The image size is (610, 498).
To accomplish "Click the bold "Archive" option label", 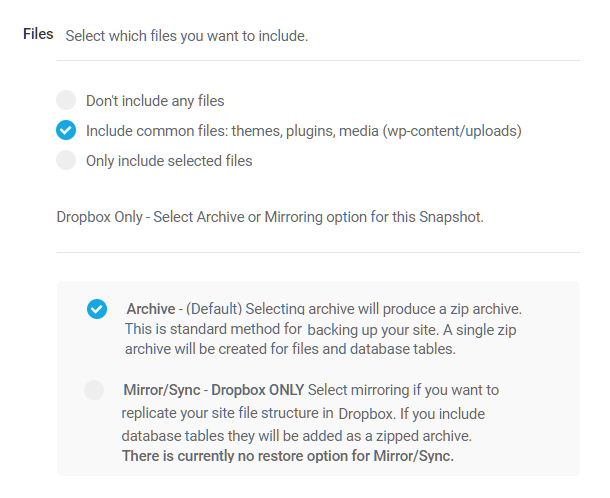I will [x=151, y=309].
